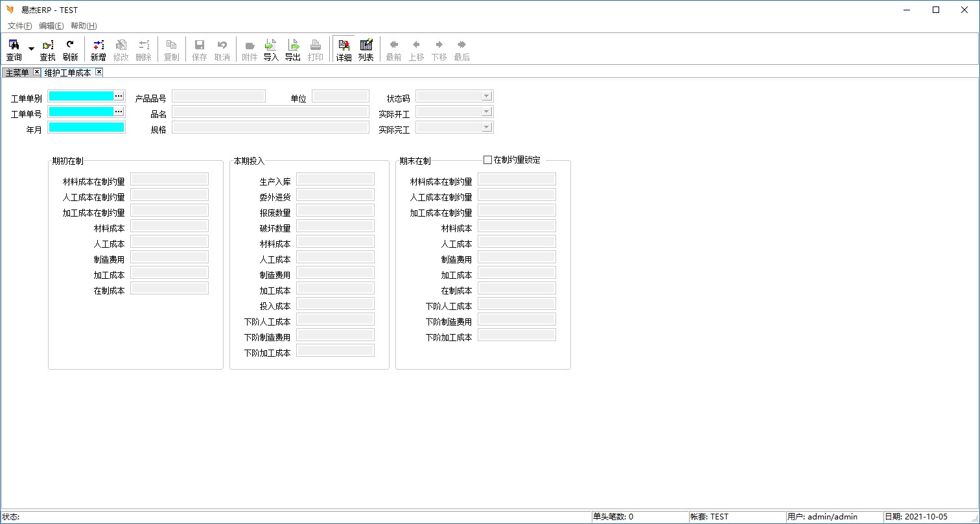Screen dimensions: 980x524
Task: Open the dropdown arrow beside 查询
Action: click(31, 49)
